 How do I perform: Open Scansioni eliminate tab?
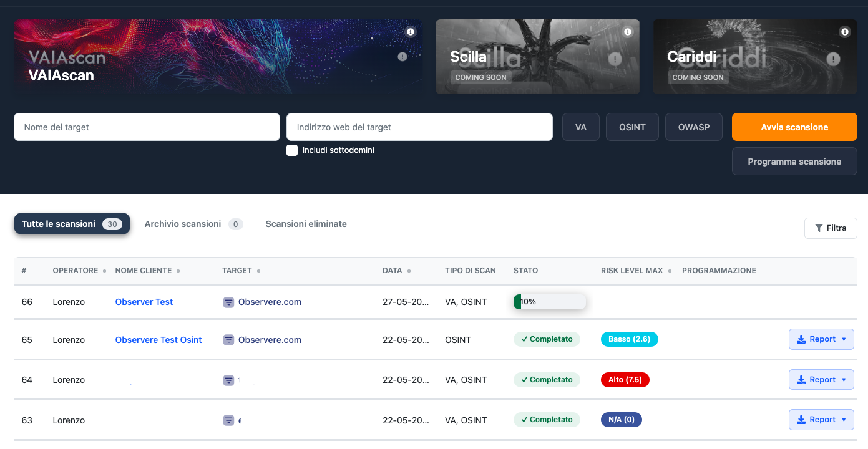(x=306, y=224)
